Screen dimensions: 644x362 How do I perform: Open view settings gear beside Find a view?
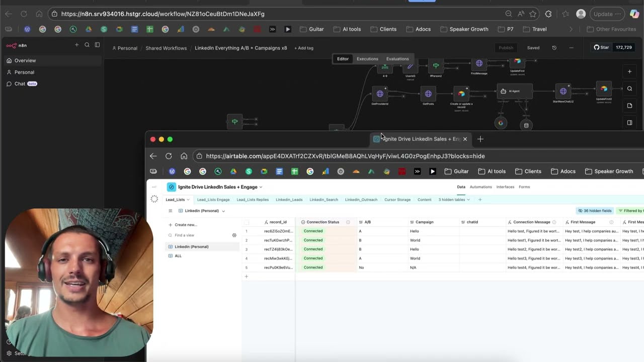(x=234, y=235)
